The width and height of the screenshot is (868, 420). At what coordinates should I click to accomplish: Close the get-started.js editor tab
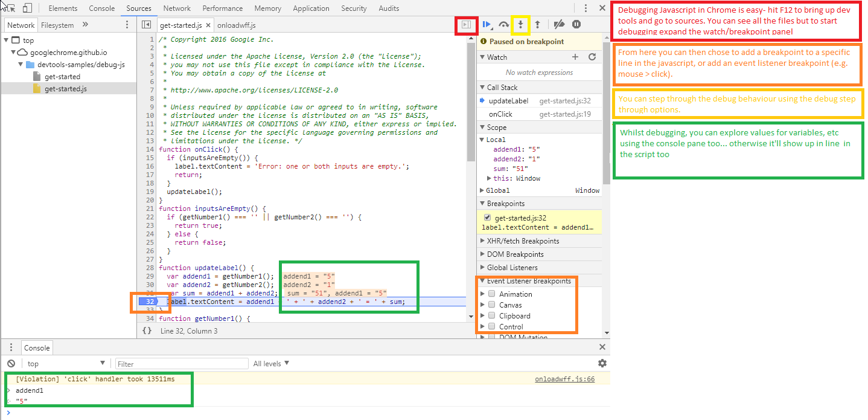[208, 25]
